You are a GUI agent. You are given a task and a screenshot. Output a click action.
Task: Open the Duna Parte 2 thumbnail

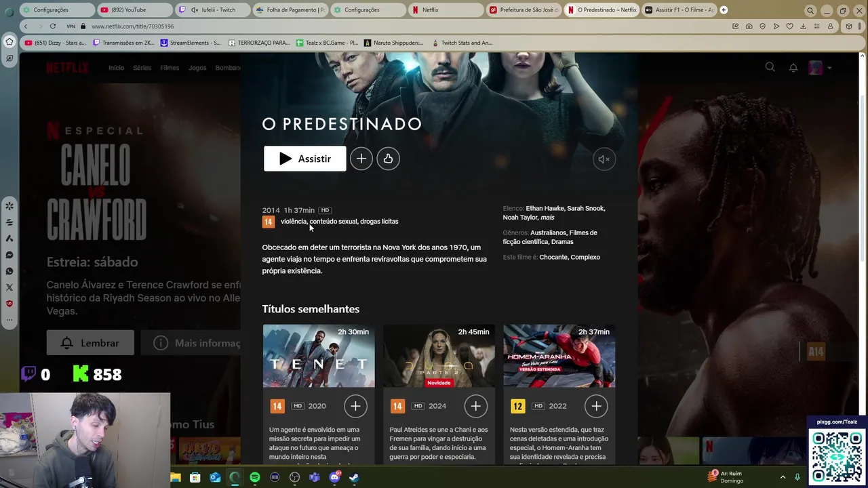point(439,357)
